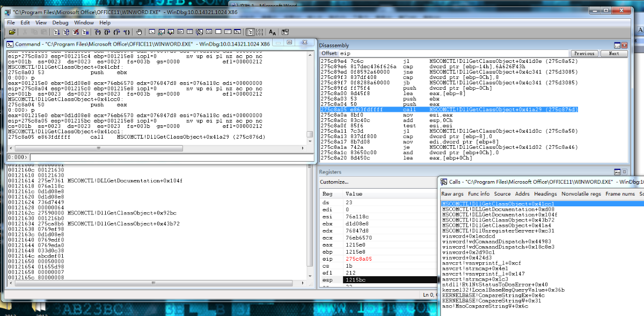Toggle Nonvolatile regs in Calls window
The image size is (644, 316).
(581, 193)
